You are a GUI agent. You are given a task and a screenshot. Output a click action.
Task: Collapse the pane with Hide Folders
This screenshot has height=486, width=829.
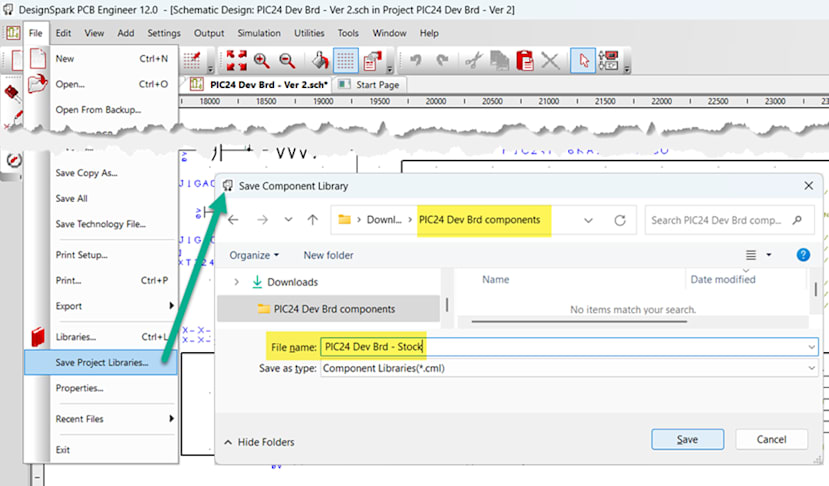pyautogui.click(x=259, y=442)
